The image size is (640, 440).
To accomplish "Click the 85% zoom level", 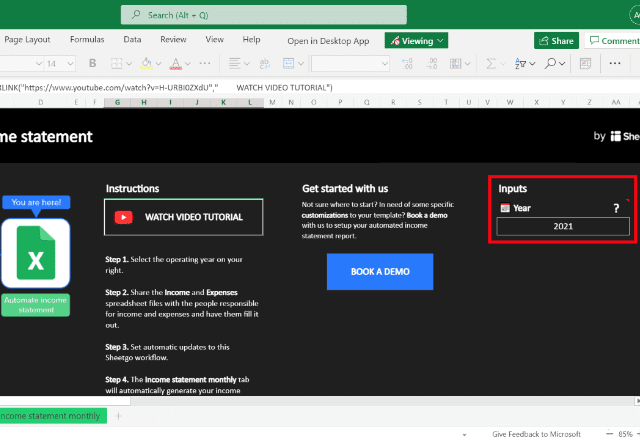I will tap(625, 434).
